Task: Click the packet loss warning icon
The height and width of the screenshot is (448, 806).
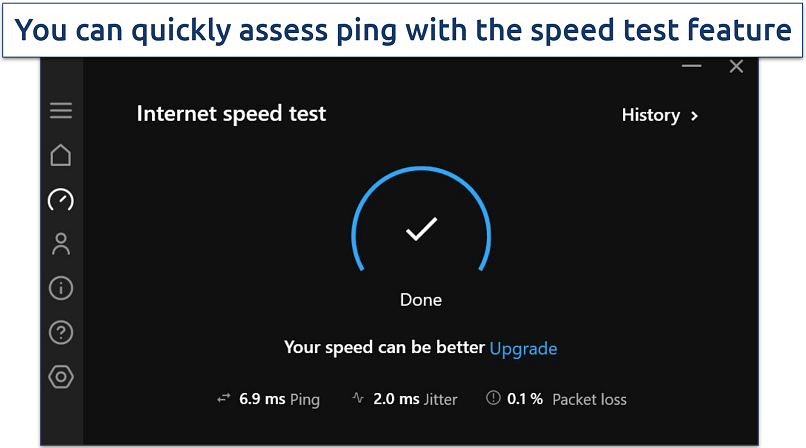Action: pos(493,399)
